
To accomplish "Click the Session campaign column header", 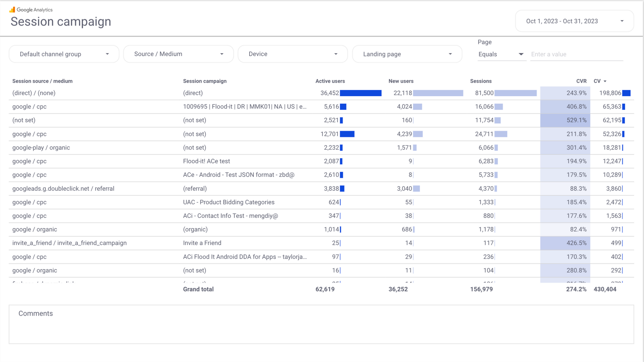I will (x=205, y=81).
